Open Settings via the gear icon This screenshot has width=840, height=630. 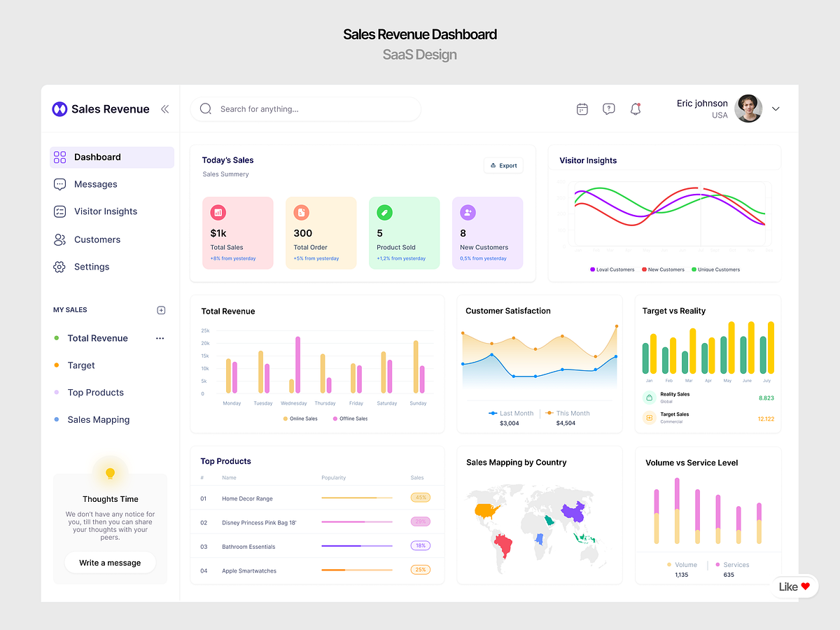click(59, 266)
